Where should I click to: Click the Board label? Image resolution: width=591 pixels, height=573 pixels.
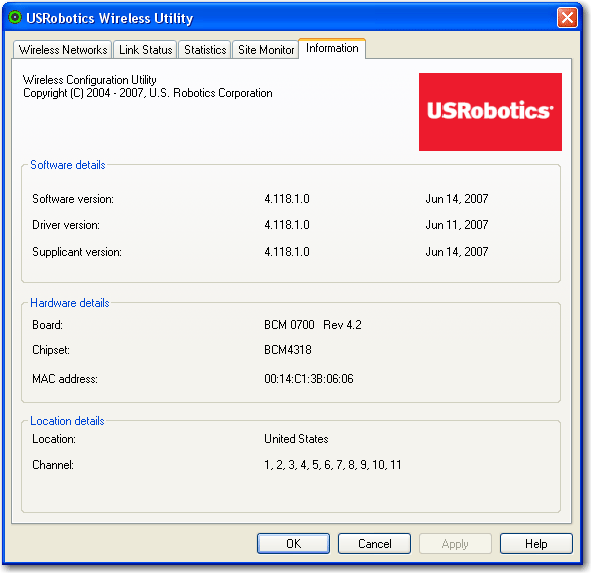click(47, 325)
